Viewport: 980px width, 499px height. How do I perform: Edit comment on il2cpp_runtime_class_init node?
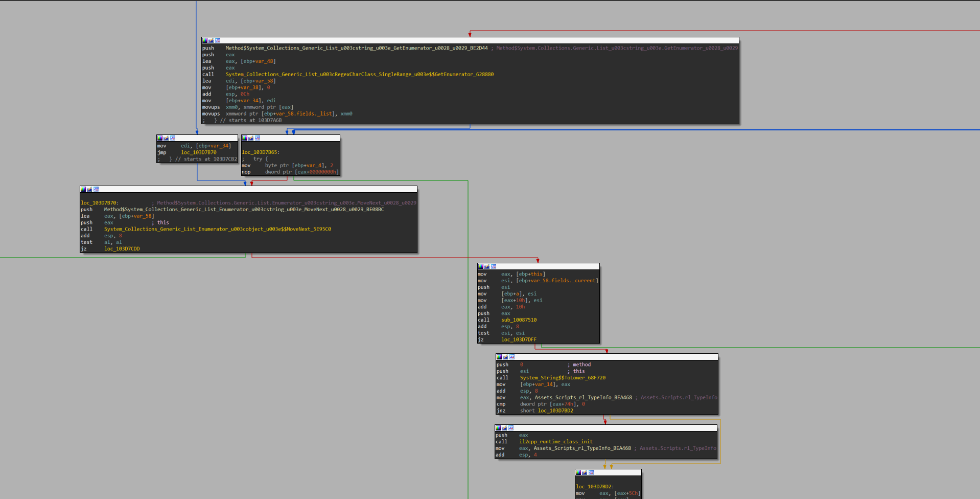pyautogui.click(x=504, y=428)
